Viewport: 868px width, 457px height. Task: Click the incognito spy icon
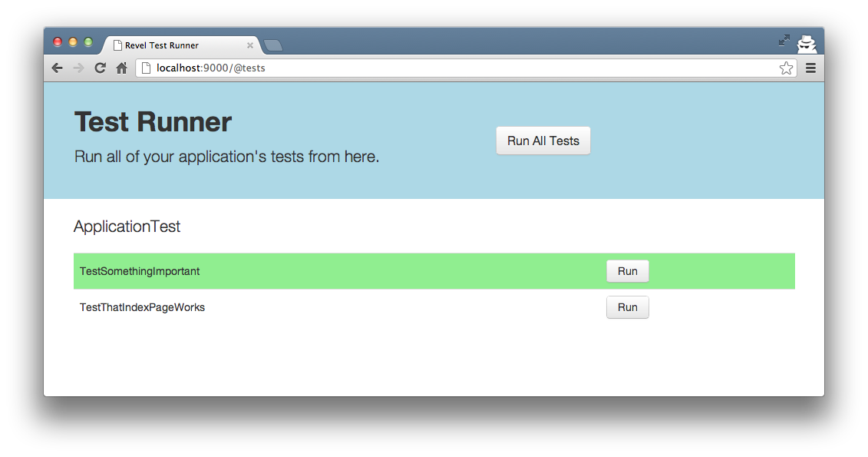pyautogui.click(x=807, y=44)
